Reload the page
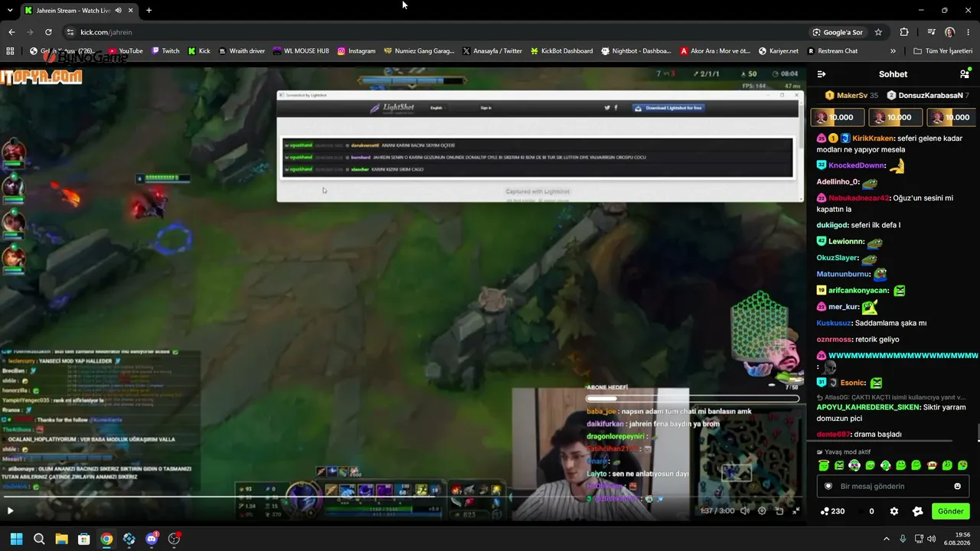 (x=48, y=32)
